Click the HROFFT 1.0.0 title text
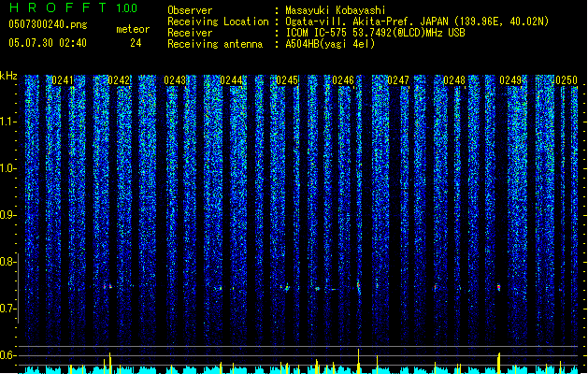 (x=73, y=7)
